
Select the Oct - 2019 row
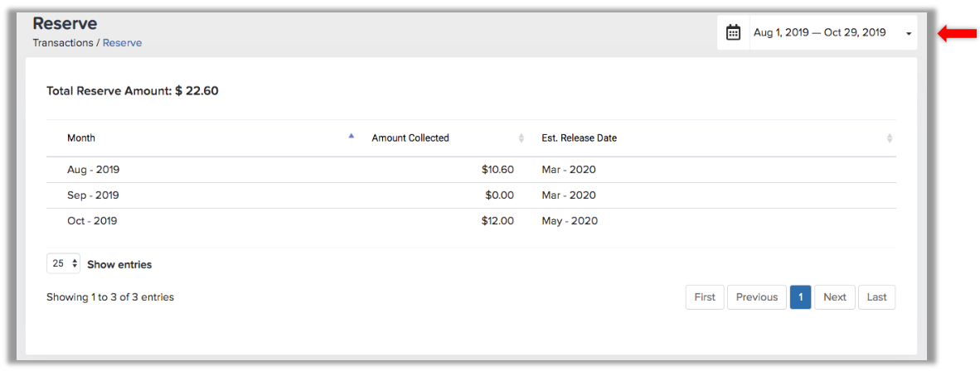(x=471, y=221)
